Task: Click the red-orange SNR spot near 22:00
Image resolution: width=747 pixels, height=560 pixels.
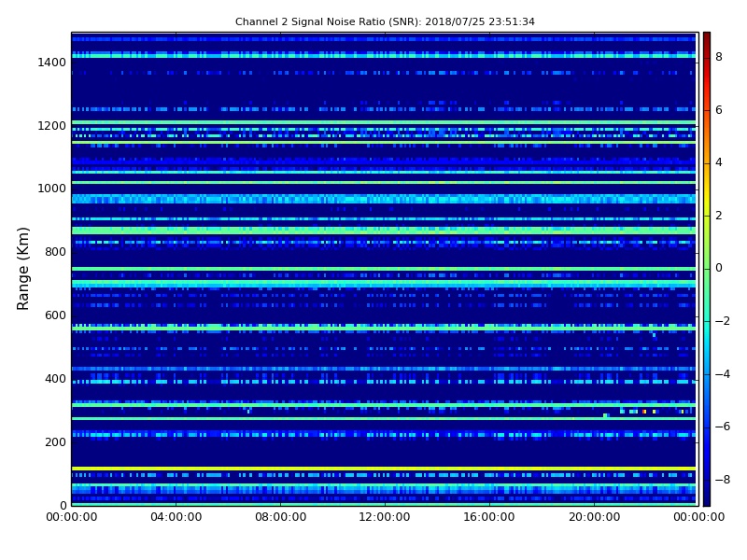Action: [x=644, y=412]
